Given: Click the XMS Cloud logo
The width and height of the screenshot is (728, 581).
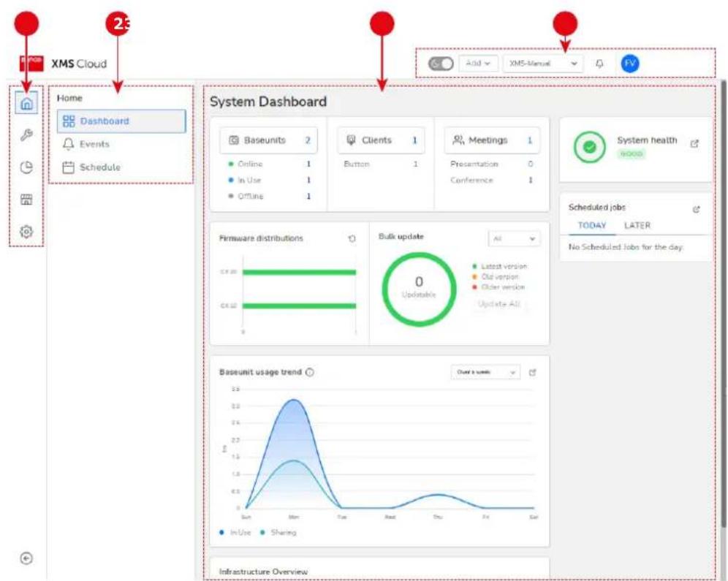Looking at the screenshot, I should (64, 64).
